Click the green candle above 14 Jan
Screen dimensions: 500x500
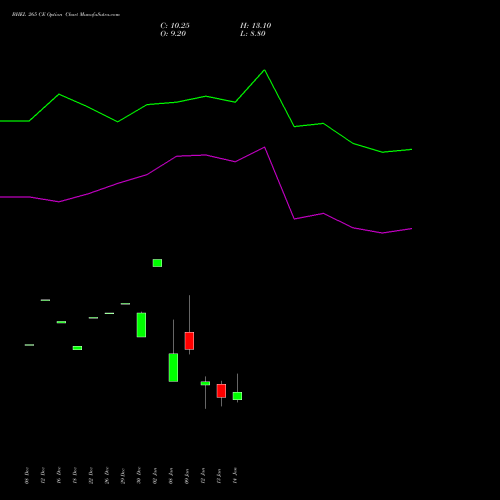click(237, 396)
